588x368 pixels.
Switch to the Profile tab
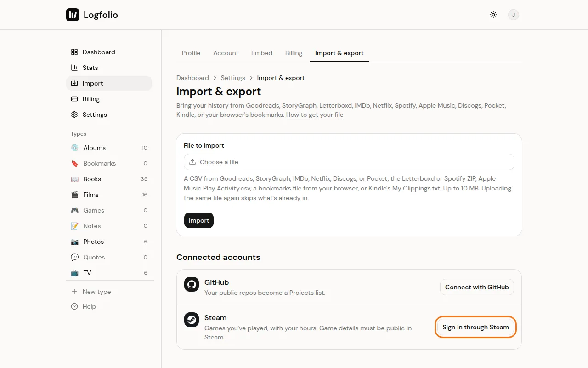click(191, 53)
